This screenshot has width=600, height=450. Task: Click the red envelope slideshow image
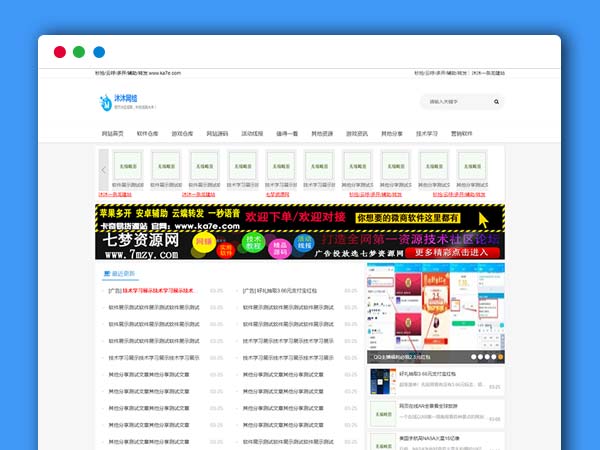(436, 313)
